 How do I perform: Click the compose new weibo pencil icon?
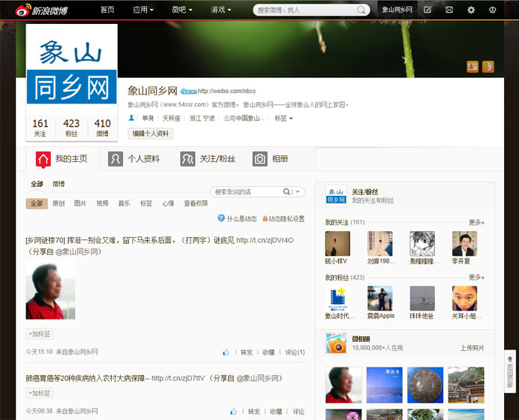427,10
